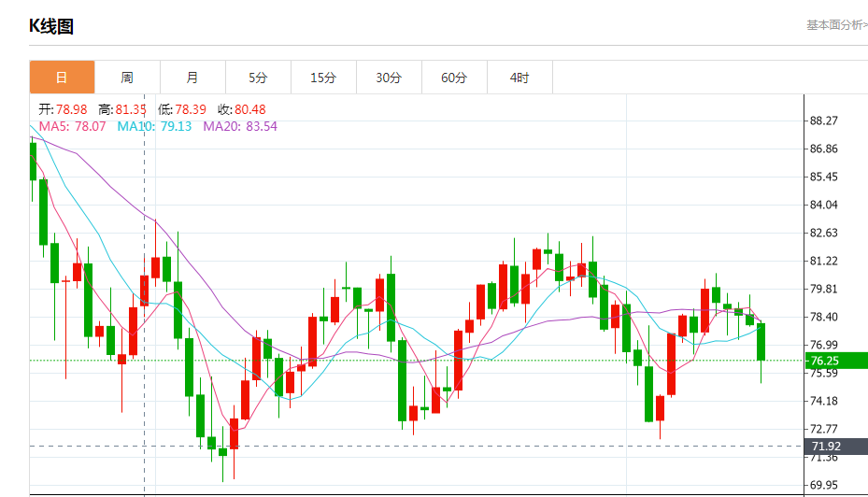Choose the 15分 interval tab
The height and width of the screenshot is (497, 868).
click(x=323, y=78)
